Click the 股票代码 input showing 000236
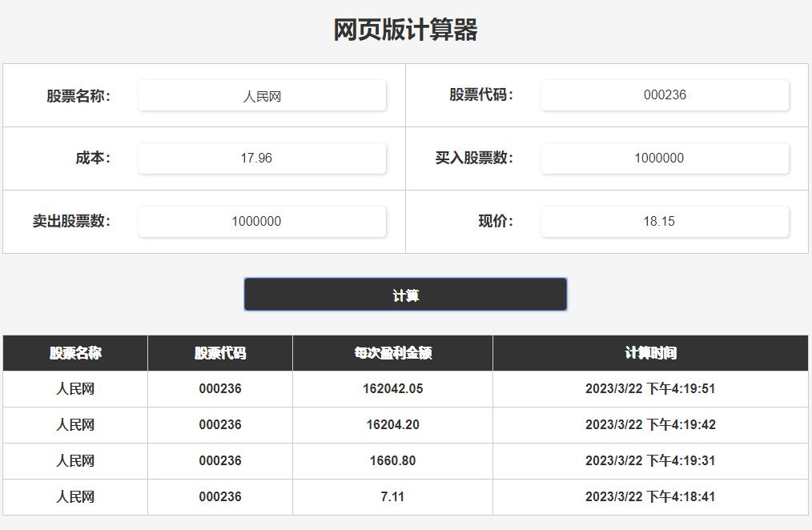812x530 pixels. coord(664,94)
